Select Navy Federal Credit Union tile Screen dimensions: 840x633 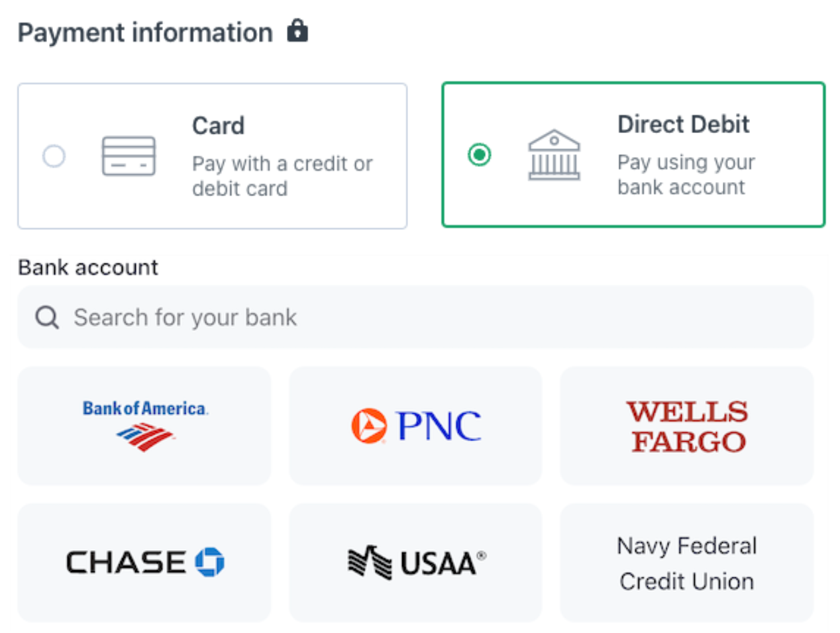[687, 562]
